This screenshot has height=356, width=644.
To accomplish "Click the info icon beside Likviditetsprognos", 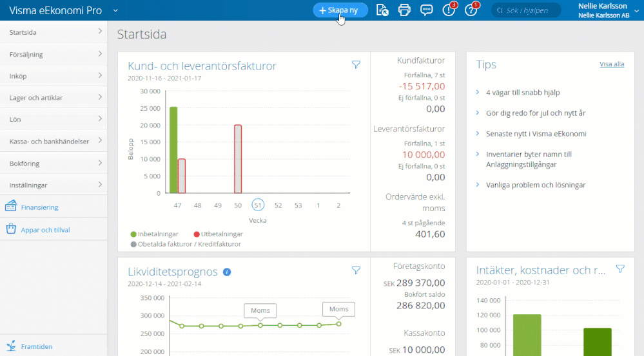I will 227,272.
